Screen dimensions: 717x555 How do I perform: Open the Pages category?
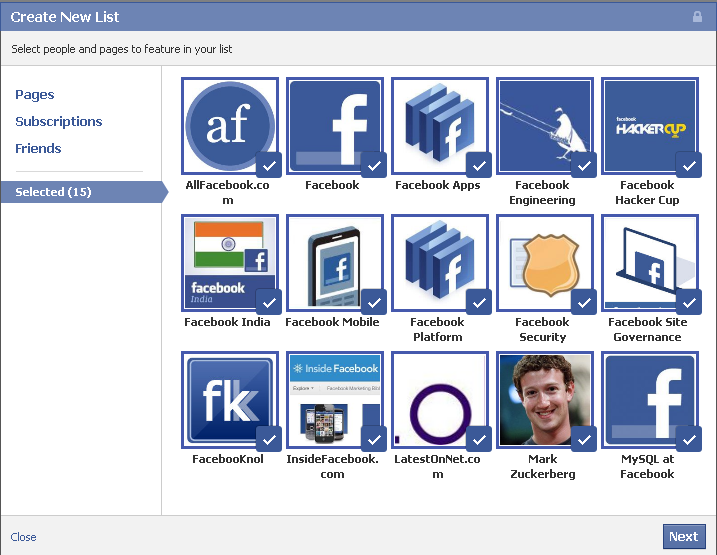click(35, 95)
